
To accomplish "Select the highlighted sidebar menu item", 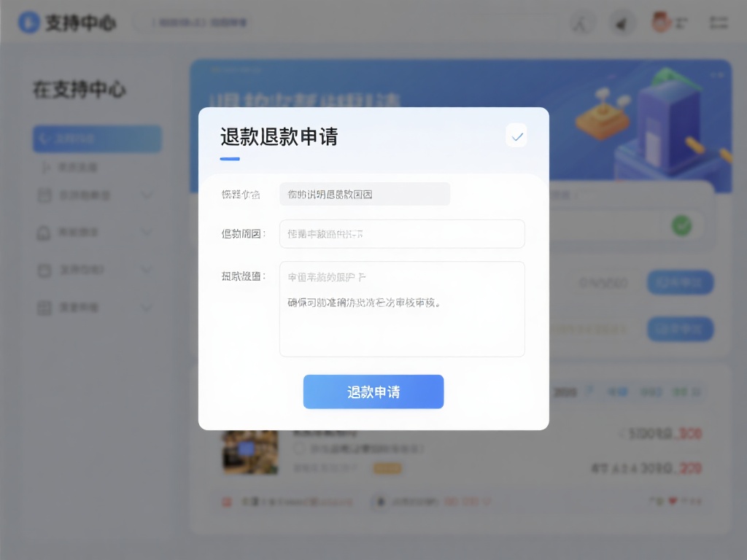I will tap(97, 139).
